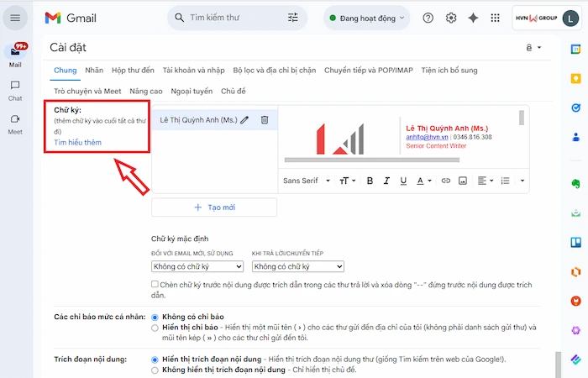This screenshot has height=378, width=588.
Task: Open the Chat section in left sidebar
Action: coord(15,91)
